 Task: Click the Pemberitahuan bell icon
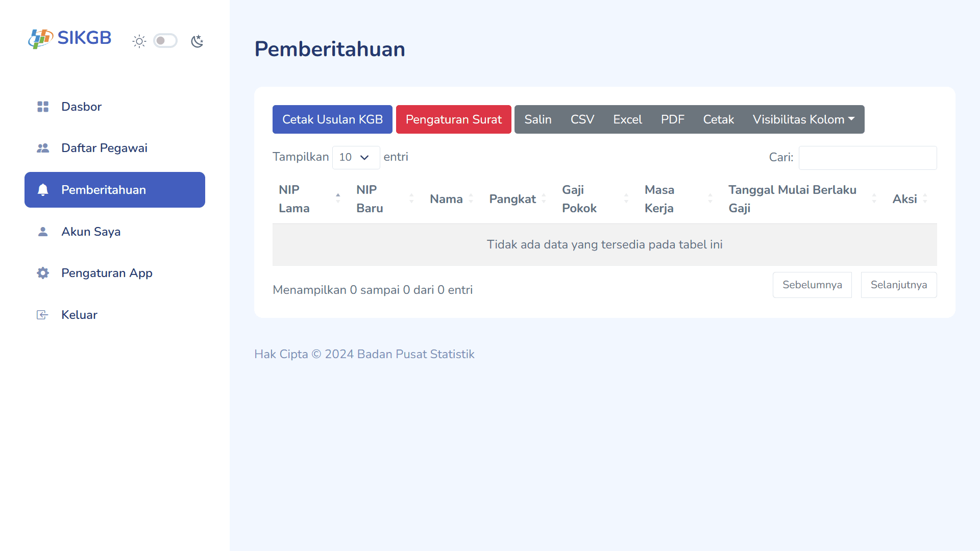(x=43, y=189)
